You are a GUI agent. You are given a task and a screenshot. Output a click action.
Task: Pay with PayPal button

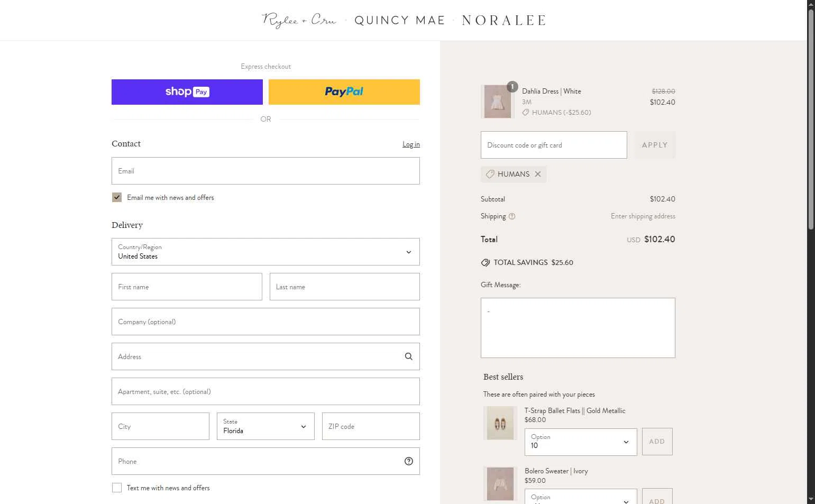[x=344, y=92]
